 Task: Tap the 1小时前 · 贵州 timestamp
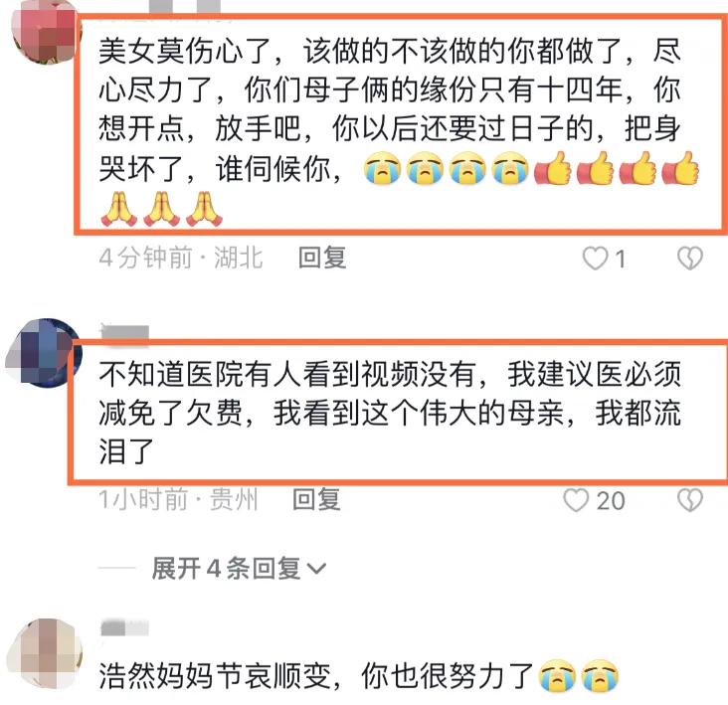[x=178, y=500]
